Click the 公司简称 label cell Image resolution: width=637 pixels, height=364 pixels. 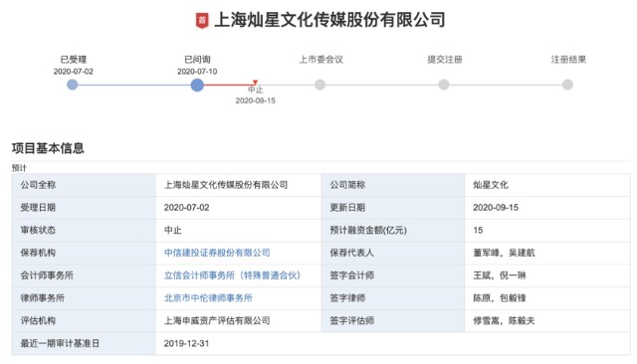point(393,185)
